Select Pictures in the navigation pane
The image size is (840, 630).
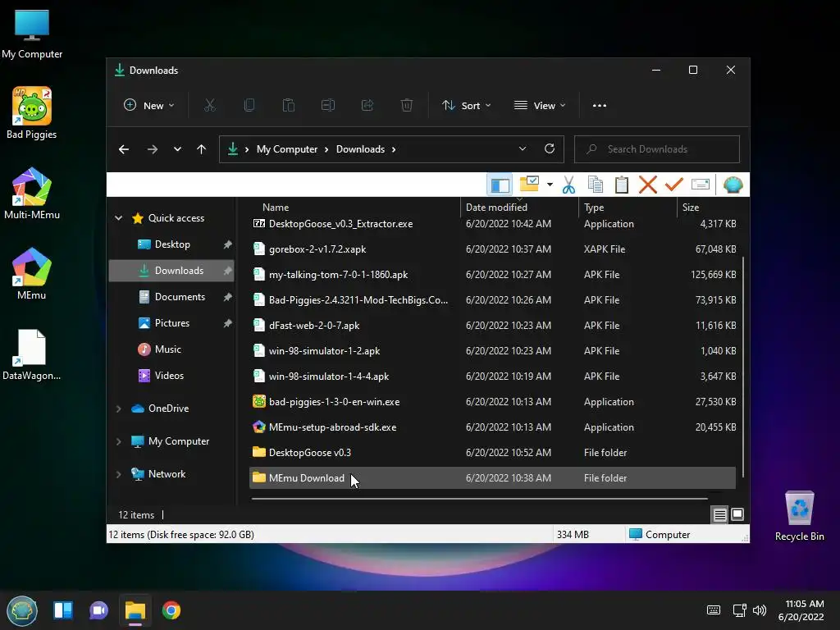171,323
